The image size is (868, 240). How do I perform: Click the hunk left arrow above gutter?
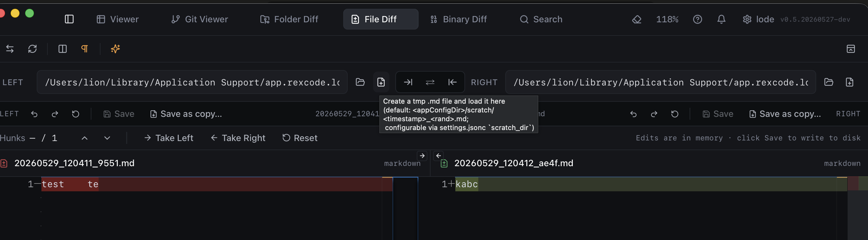coord(438,156)
